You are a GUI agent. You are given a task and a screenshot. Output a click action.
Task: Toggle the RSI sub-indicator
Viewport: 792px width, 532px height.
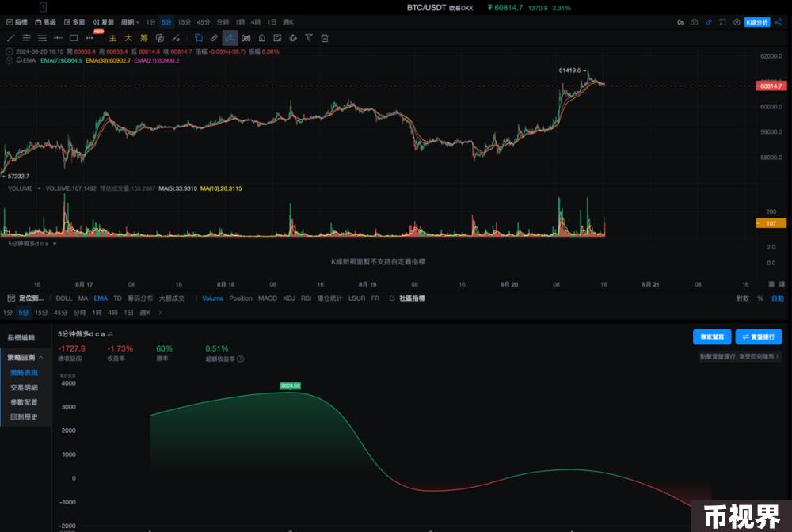[306, 298]
